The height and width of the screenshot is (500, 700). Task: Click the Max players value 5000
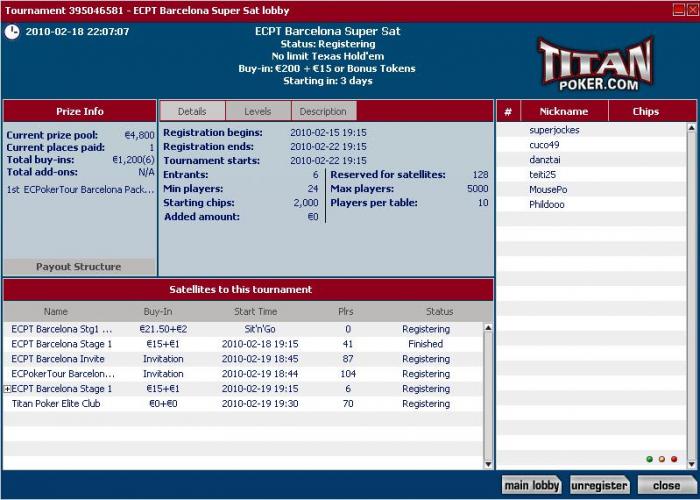[478, 189]
